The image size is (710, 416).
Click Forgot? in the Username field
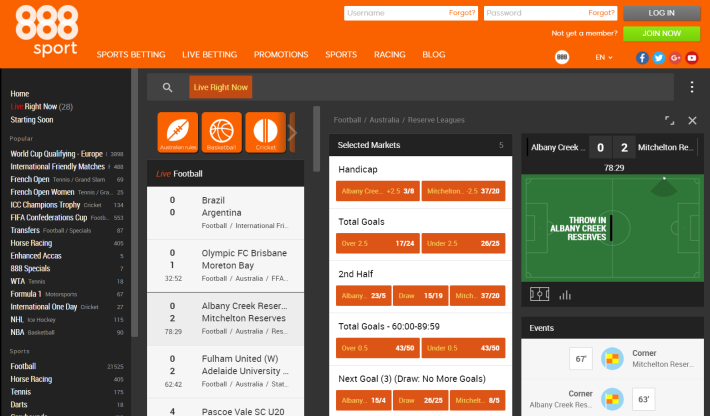462,13
